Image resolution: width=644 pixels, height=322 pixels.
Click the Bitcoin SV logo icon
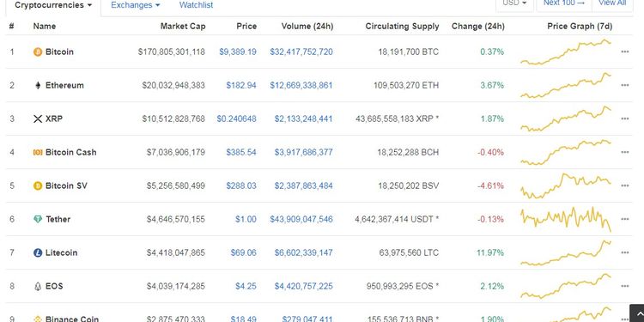pos(38,186)
